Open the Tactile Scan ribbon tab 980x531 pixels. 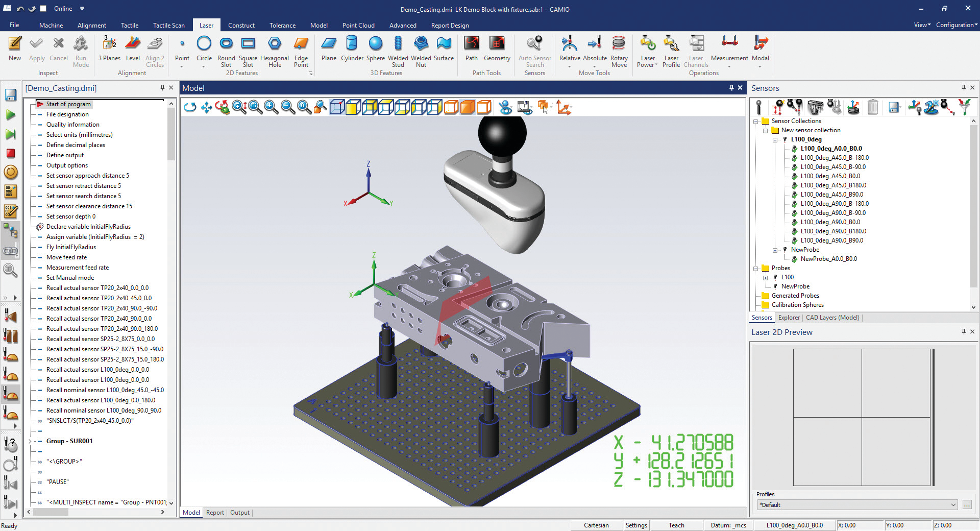click(x=169, y=25)
